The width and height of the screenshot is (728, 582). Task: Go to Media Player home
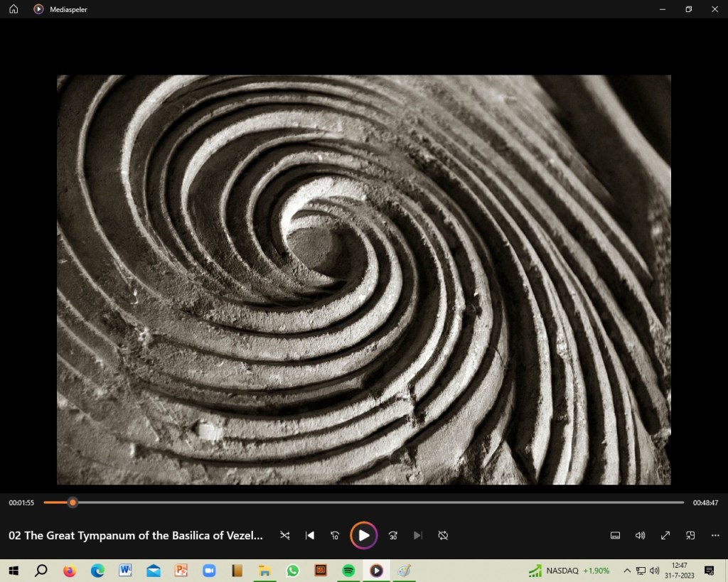(14, 9)
